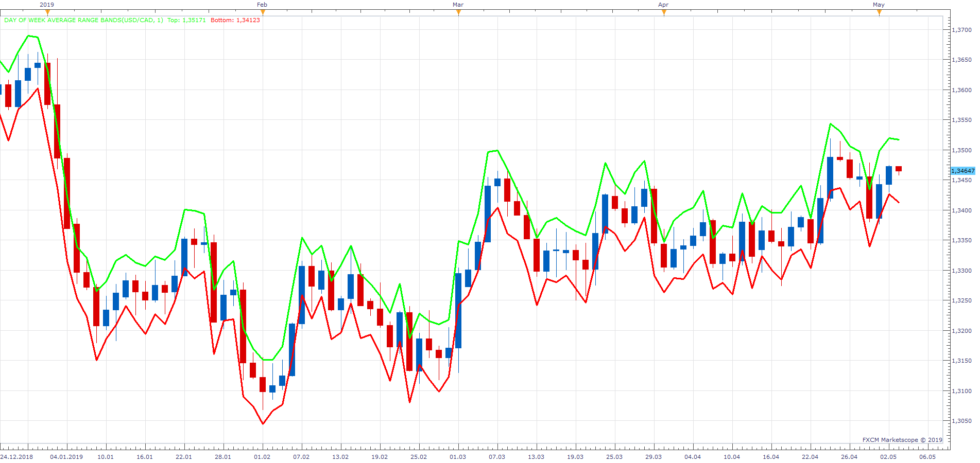
Task: Click the 1,3500 price axis label
Action: click(961, 150)
